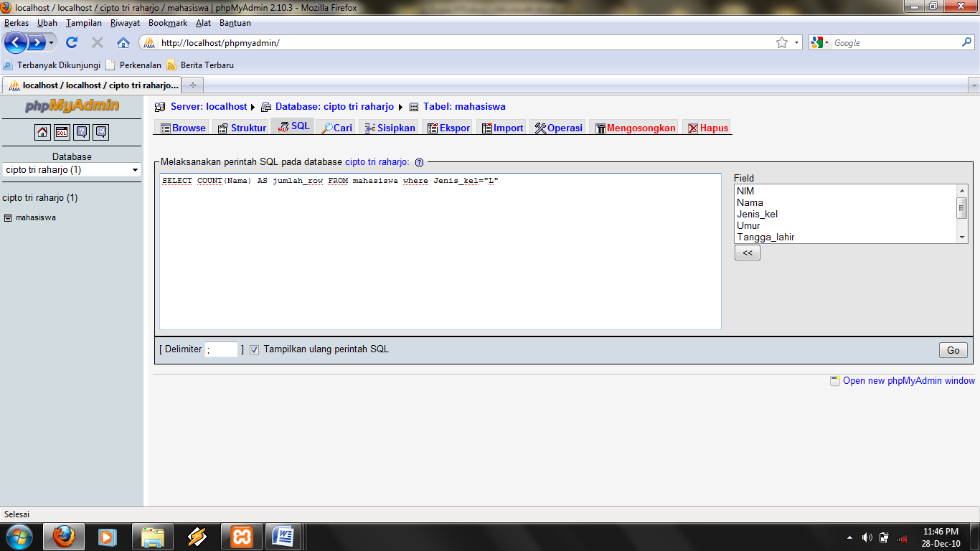
Task: Click inside the SQL query textarea
Action: coord(440,251)
